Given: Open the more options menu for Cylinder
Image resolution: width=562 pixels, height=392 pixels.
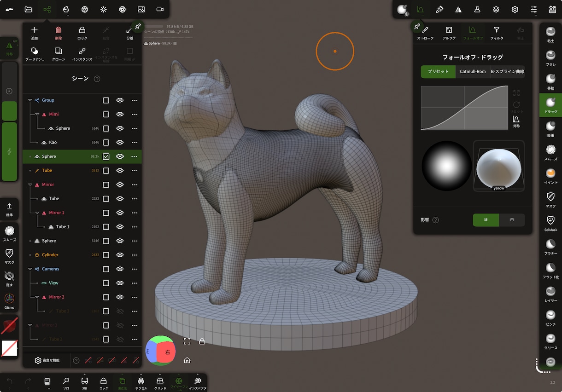Looking at the screenshot, I should (135, 255).
